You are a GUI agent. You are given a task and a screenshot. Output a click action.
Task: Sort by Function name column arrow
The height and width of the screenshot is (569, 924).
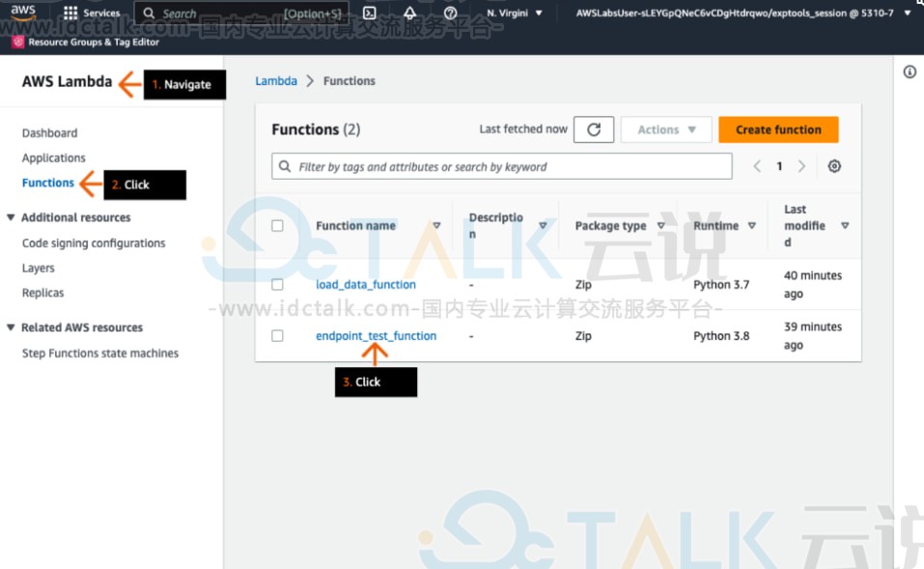click(x=436, y=226)
